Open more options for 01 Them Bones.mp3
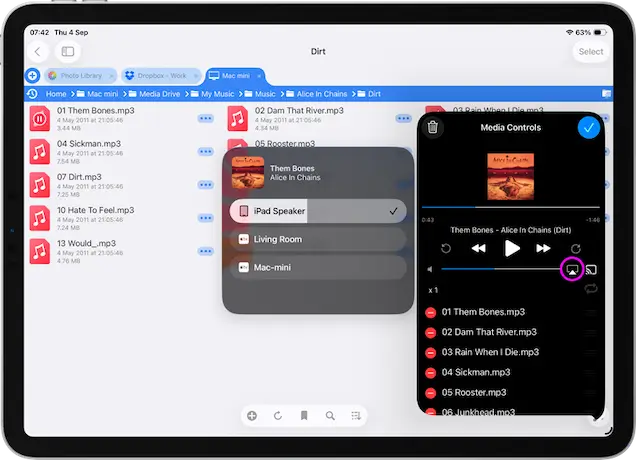 (206, 118)
